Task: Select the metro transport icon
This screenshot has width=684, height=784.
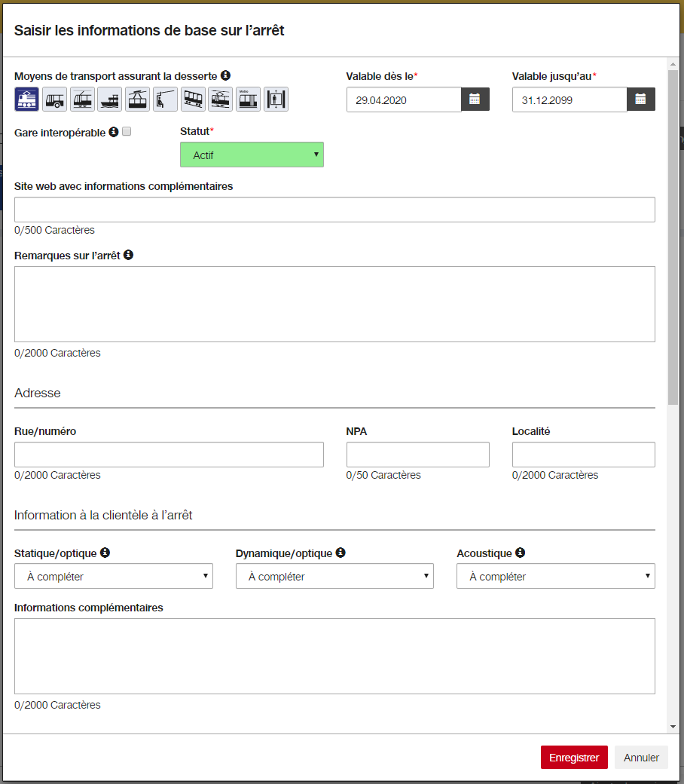Action: pyautogui.click(x=249, y=99)
